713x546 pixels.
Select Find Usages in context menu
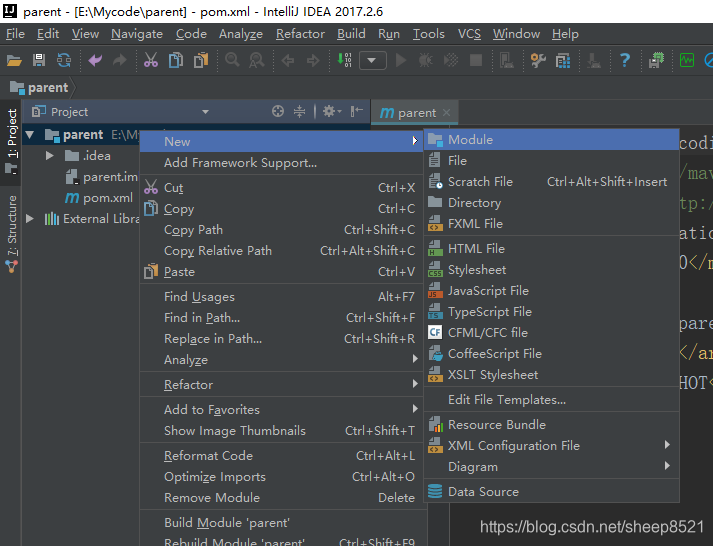point(281,297)
